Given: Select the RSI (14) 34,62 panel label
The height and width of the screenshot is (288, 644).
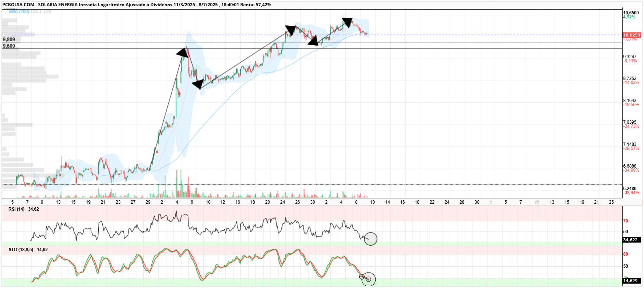Looking at the screenshot, I should (x=24, y=209).
